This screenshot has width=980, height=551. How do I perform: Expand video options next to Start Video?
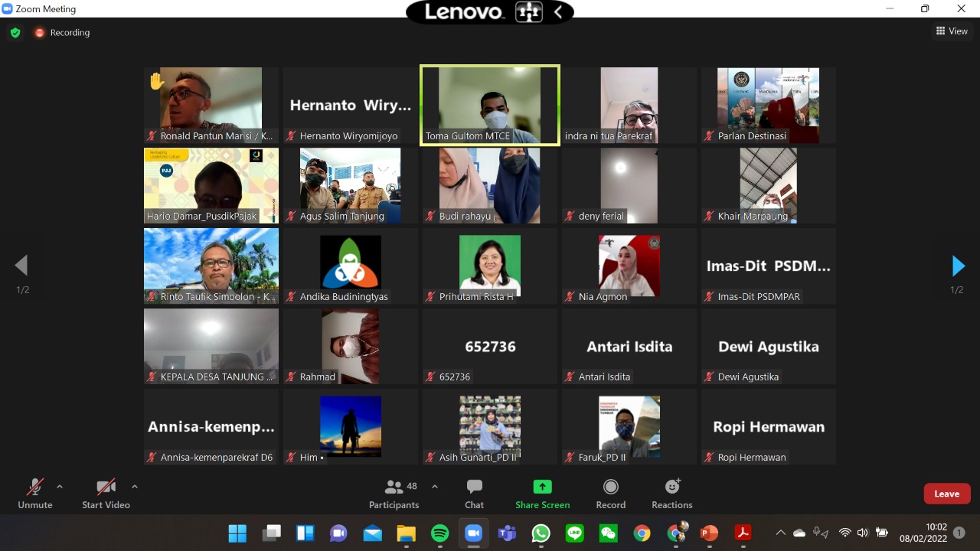click(135, 486)
